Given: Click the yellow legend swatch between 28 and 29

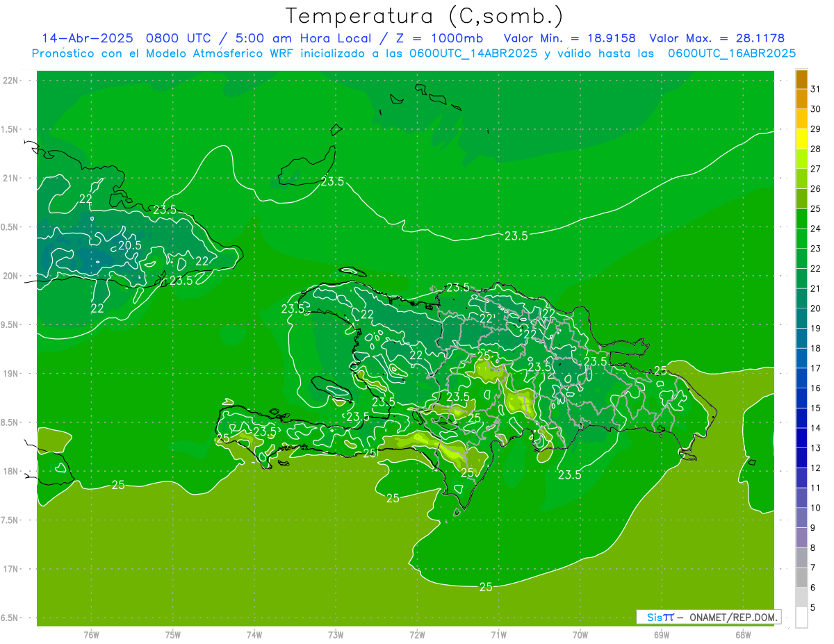Looking at the screenshot, I should coord(801,139).
